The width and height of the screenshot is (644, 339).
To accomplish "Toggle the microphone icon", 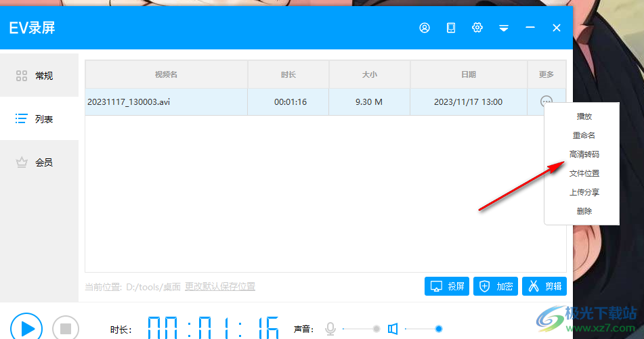I will pyautogui.click(x=330, y=329).
